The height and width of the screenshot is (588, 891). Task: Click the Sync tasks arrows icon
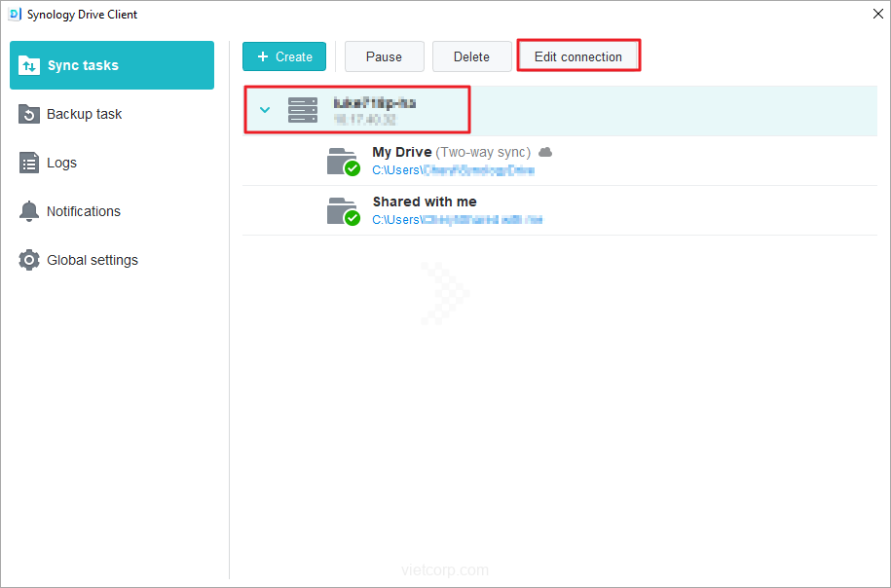pos(29,65)
